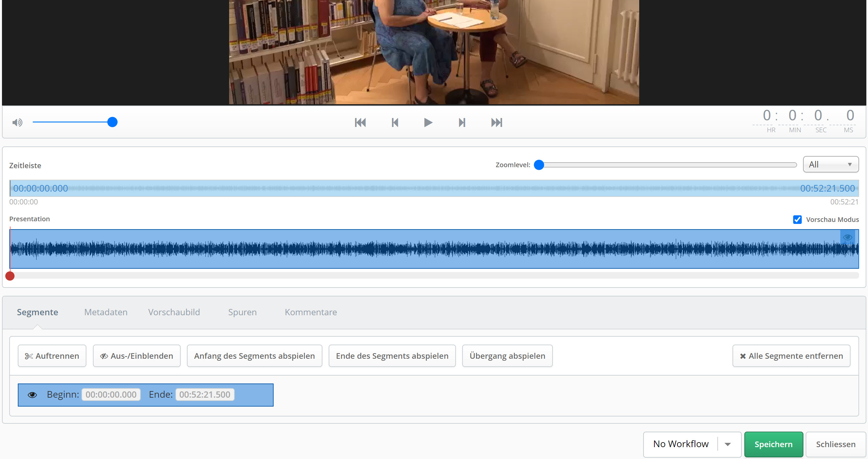Screen dimensions: 868x459
Task: Open the Kommentare tab
Action: click(311, 312)
